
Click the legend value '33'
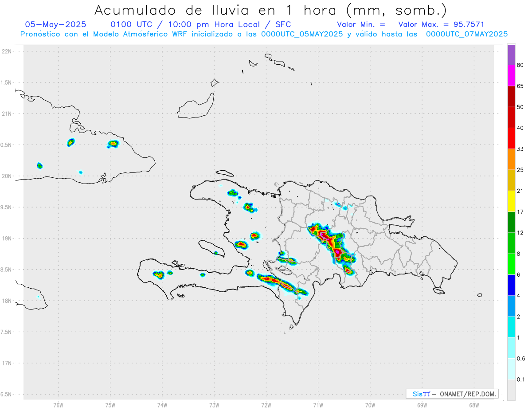(520, 149)
